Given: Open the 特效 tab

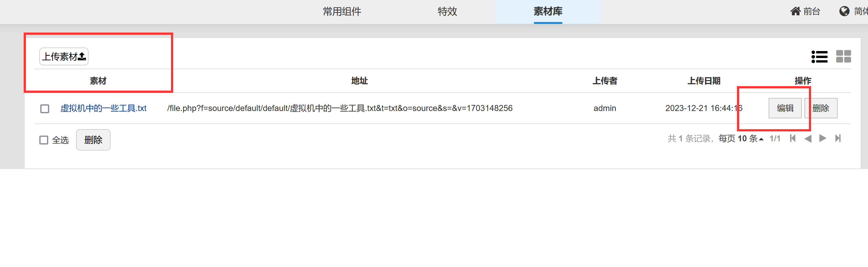Looking at the screenshot, I should tap(447, 12).
